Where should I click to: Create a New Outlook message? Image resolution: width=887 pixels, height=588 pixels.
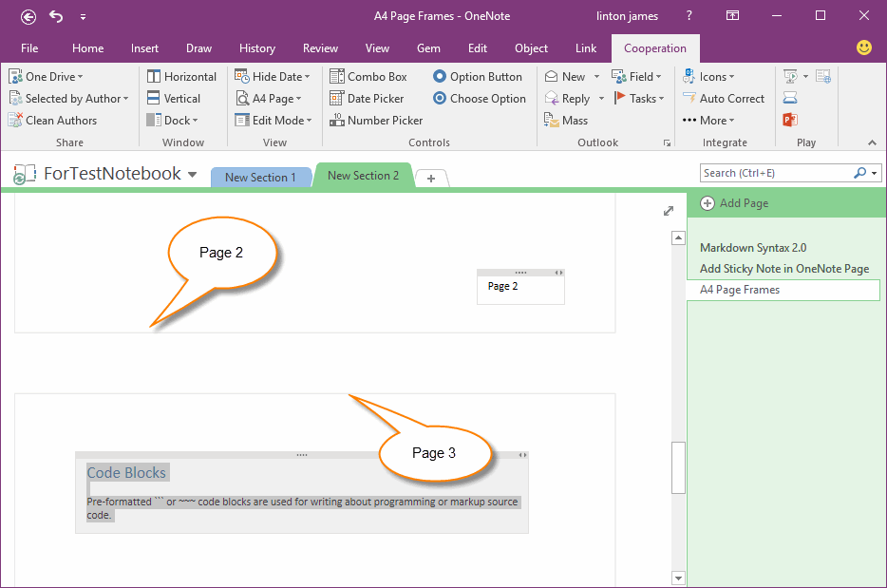coord(565,76)
